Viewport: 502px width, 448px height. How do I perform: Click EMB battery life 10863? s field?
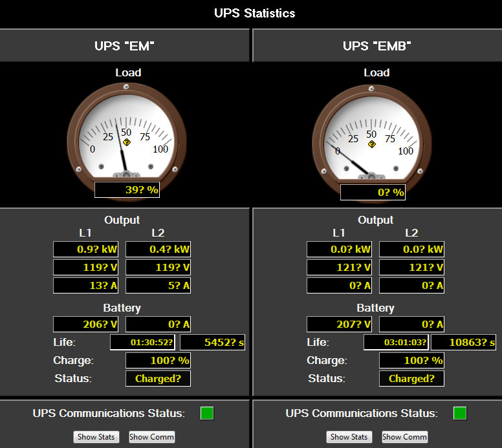(x=464, y=343)
